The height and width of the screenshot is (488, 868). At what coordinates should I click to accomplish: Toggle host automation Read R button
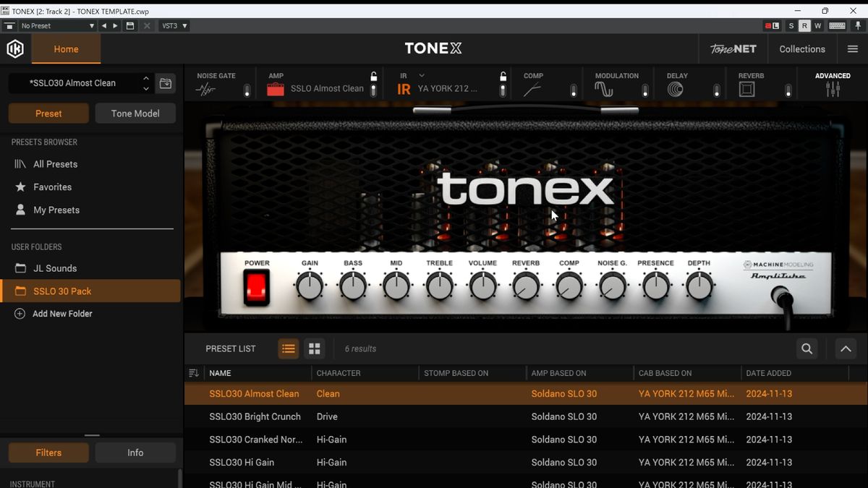tap(804, 25)
